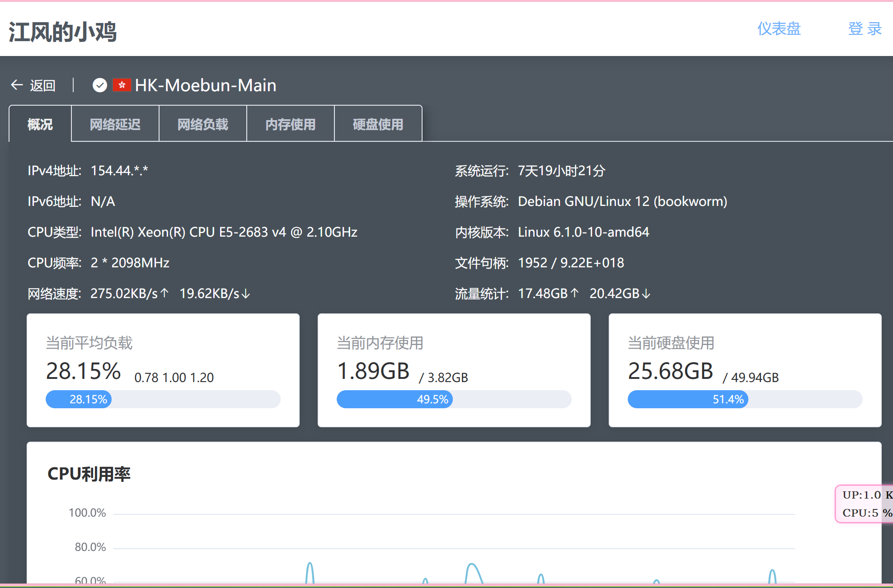The width and height of the screenshot is (893, 588).
Task: Go to the 硬盘使用 tab
Action: click(378, 124)
